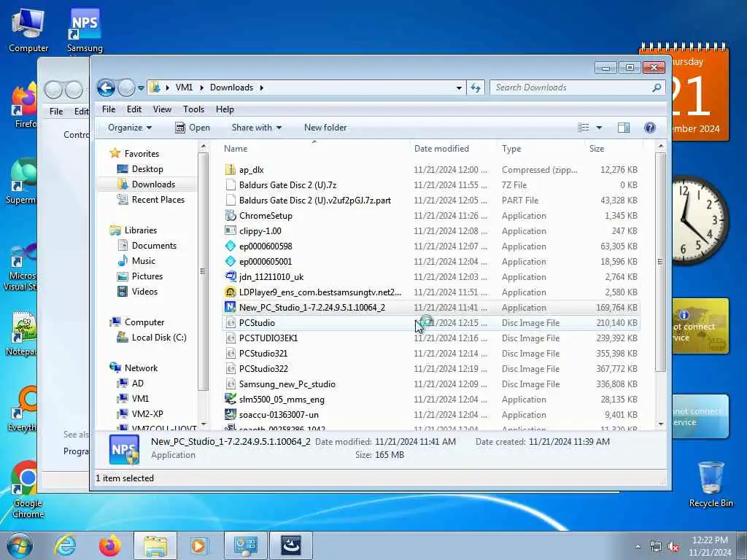Show hidden tray icons arrow
The height and width of the screenshot is (560, 747).
click(x=638, y=547)
